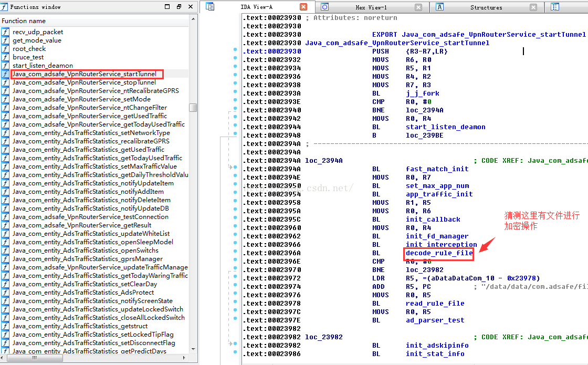Image resolution: width=588 pixels, height=365 pixels.
Task: Click the horizontal scrollbar thumb in Functions window
Action: [35, 358]
